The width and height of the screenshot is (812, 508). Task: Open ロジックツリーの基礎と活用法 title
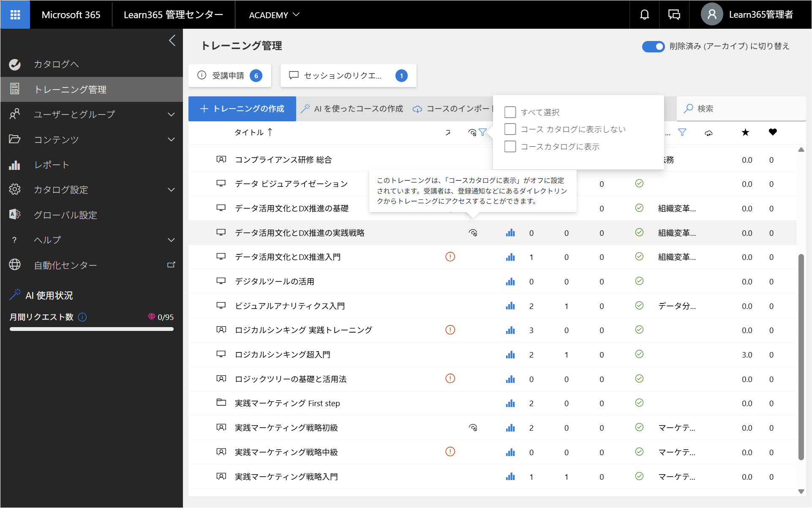coord(290,379)
